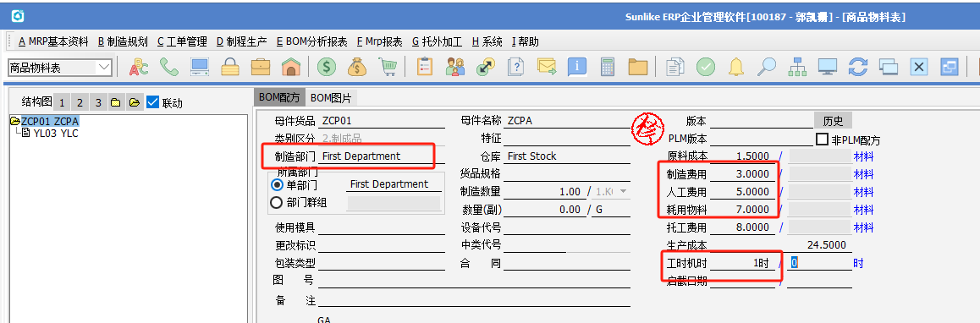Open the organization hierarchy chart icon

pyautogui.click(x=797, y=67)
